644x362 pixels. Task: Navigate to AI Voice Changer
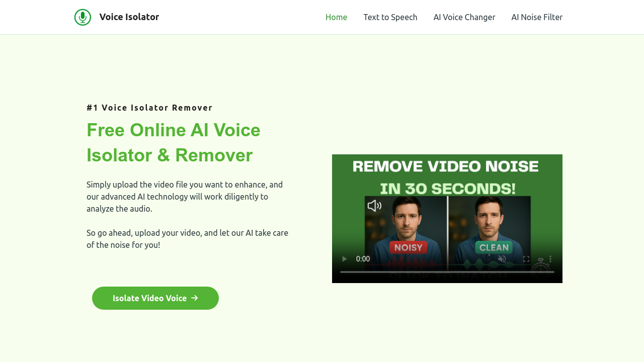tap(464, 17)
